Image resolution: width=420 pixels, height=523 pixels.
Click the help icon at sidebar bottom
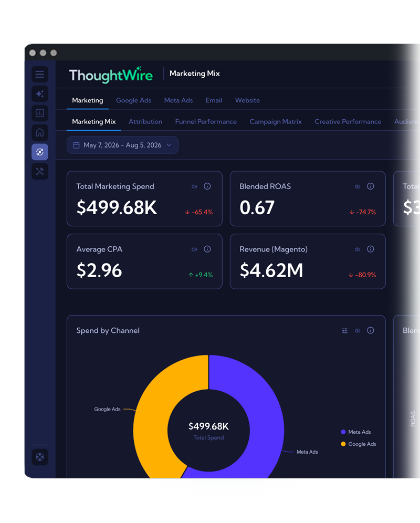pos(40,457)
